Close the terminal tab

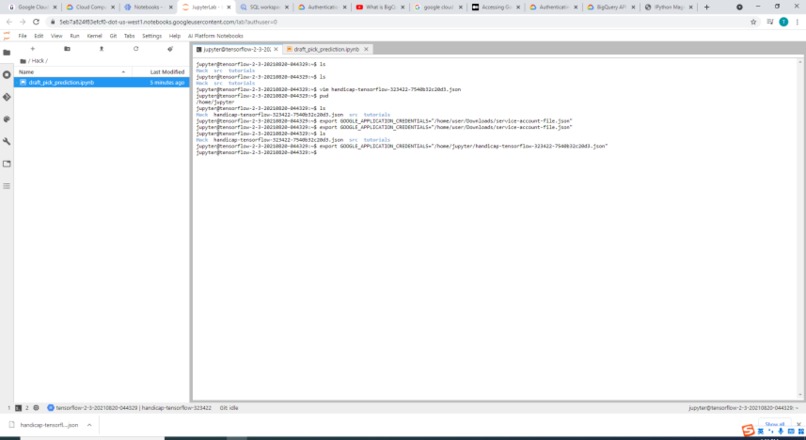[x=276, y=49]
